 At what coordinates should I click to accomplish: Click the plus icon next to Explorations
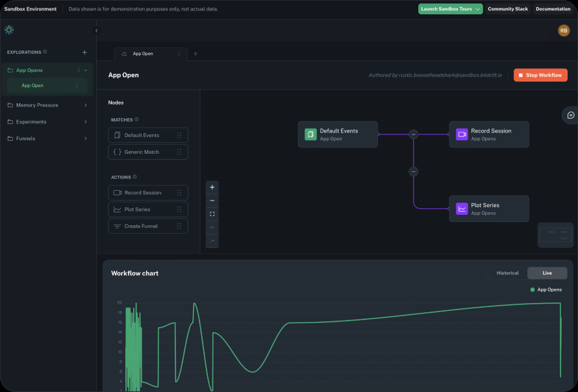pos(84,52)
